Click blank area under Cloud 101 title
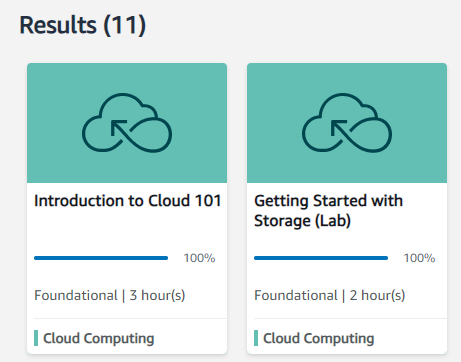This screenshot has height=362, width=461. tap(127, 230)
